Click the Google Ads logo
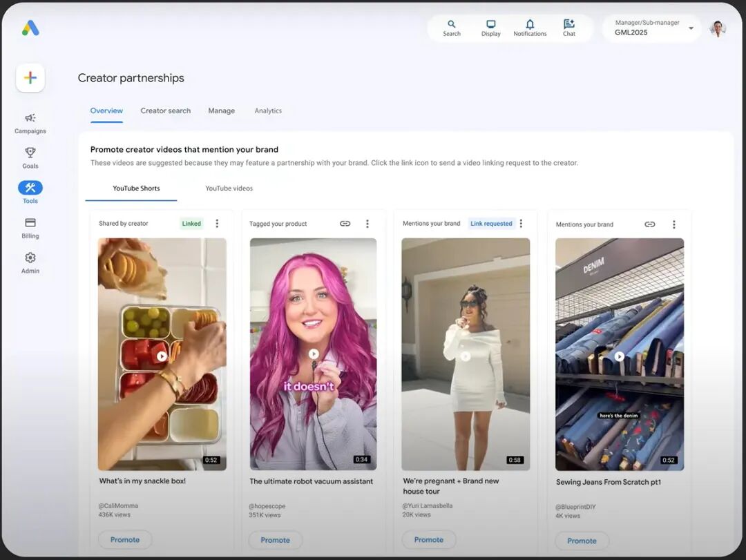 click(30, 28)
